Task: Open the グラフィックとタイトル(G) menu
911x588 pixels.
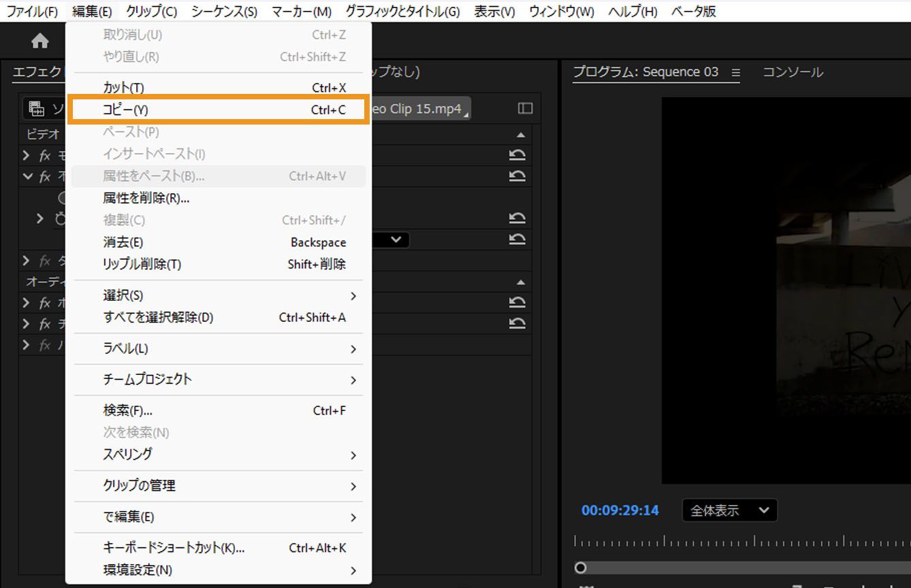Action: [x=402, y=12]
